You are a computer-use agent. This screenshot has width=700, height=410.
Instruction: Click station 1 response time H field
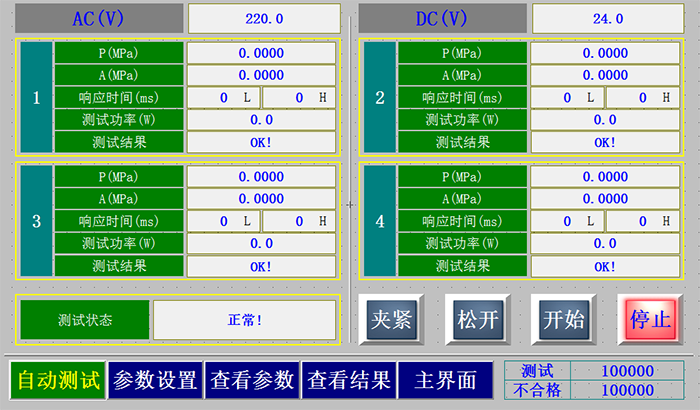click(x=299, y=97)
